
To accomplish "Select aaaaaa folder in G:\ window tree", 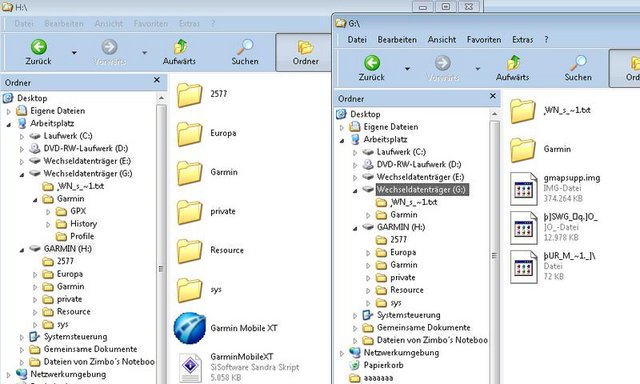I will pos(378,378).
